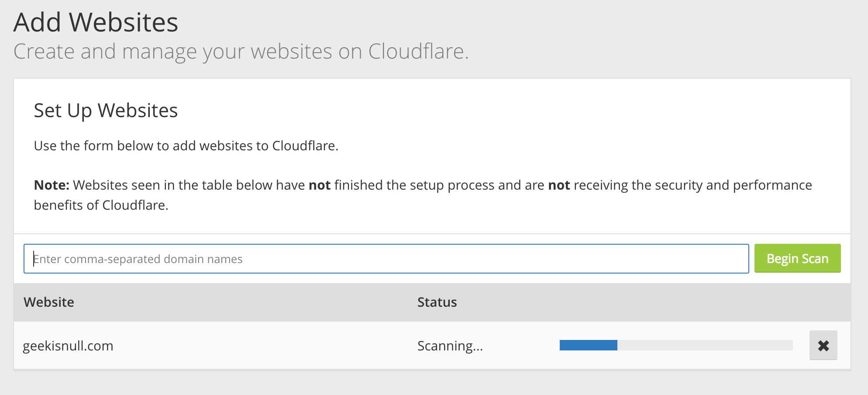Click the Begin Scan button

(797, 258)
